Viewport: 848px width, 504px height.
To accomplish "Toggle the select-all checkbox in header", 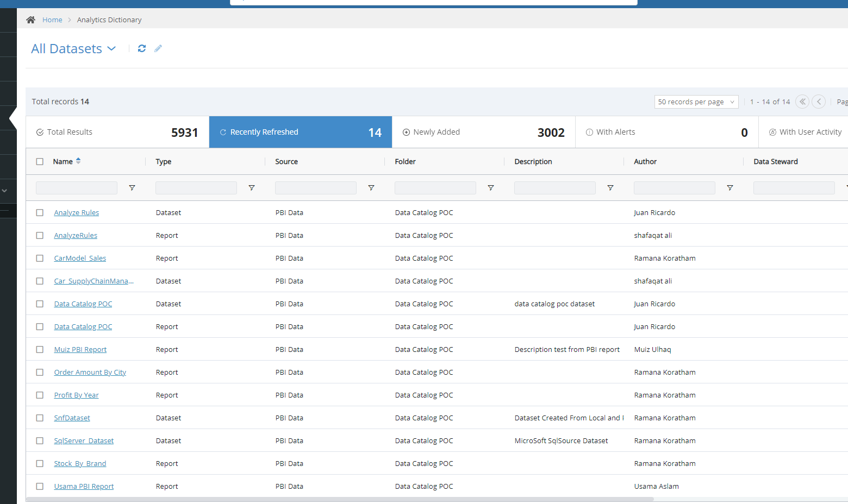I will 40,161.
